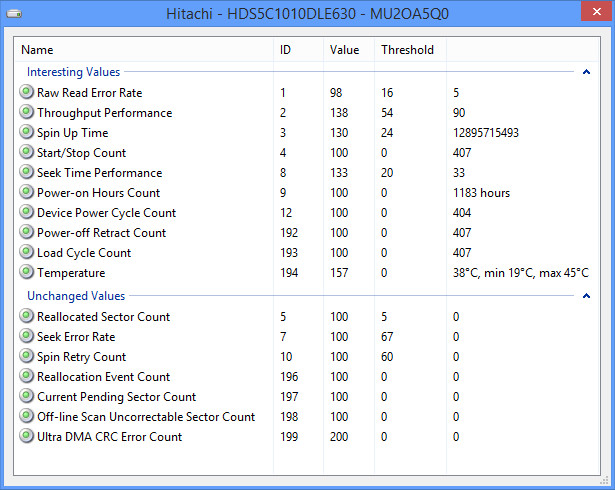Sort by the Value column header
This screenshot has width=615, height=490.
point(349,50)
